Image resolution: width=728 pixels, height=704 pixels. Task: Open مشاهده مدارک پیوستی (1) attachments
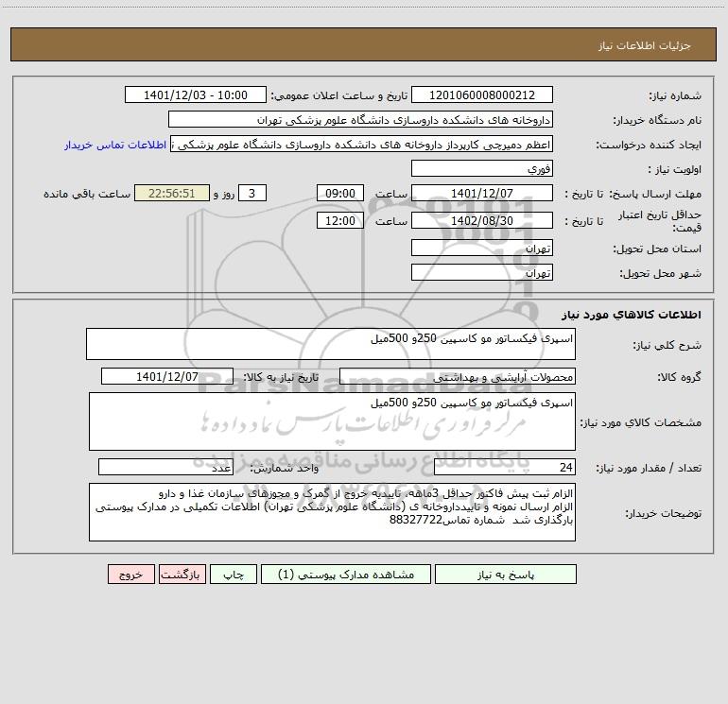346,575
